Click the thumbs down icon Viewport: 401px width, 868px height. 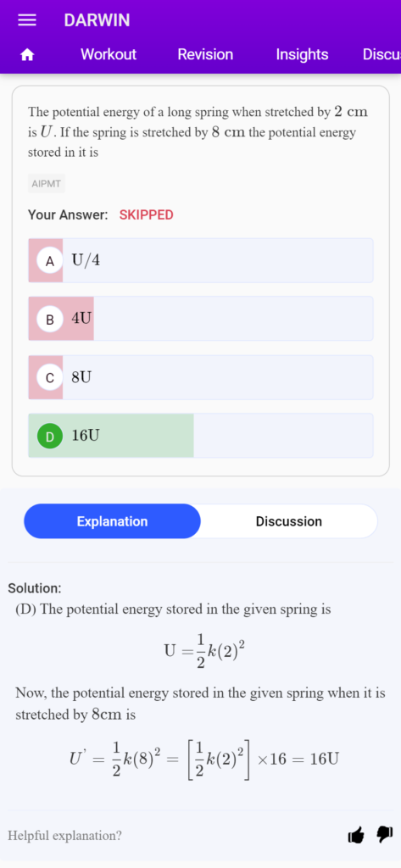click(385, 835)
